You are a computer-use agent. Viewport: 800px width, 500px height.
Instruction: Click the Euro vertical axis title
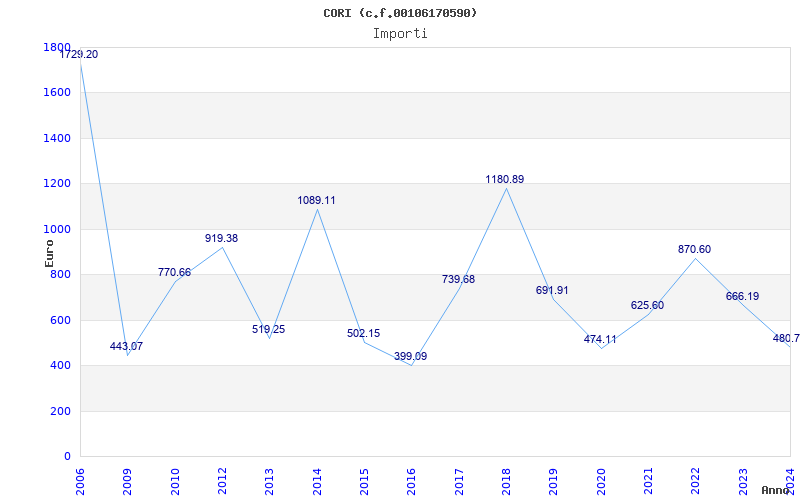49,253
